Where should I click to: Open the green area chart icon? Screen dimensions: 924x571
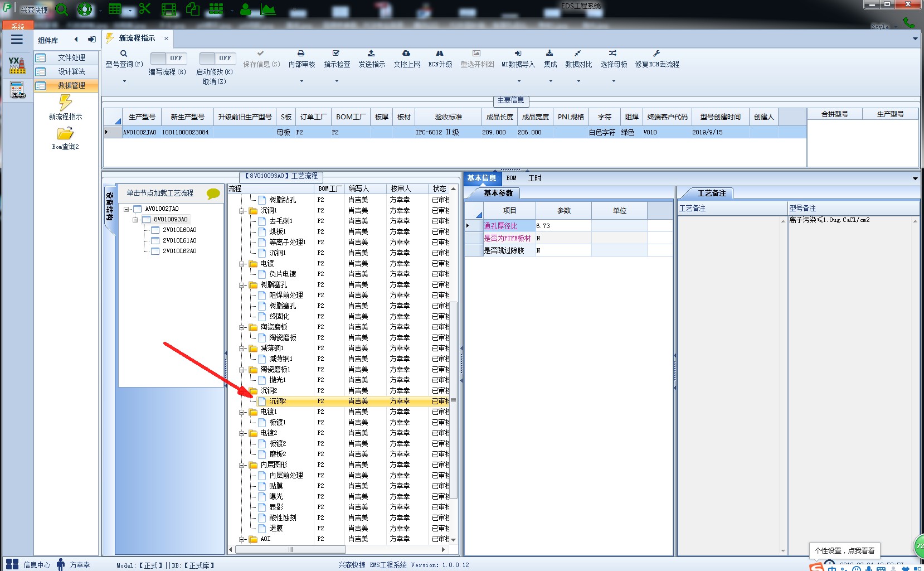coord(268,9)
